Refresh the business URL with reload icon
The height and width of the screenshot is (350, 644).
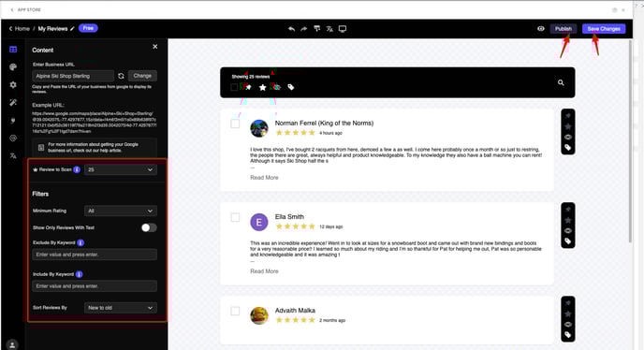tap(121, 76)
